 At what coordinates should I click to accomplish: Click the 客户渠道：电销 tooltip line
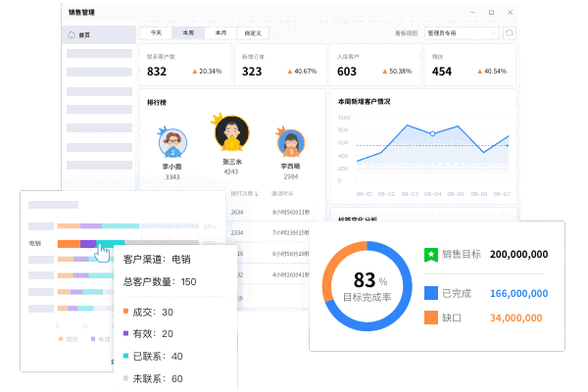click(x=157, y=259)
